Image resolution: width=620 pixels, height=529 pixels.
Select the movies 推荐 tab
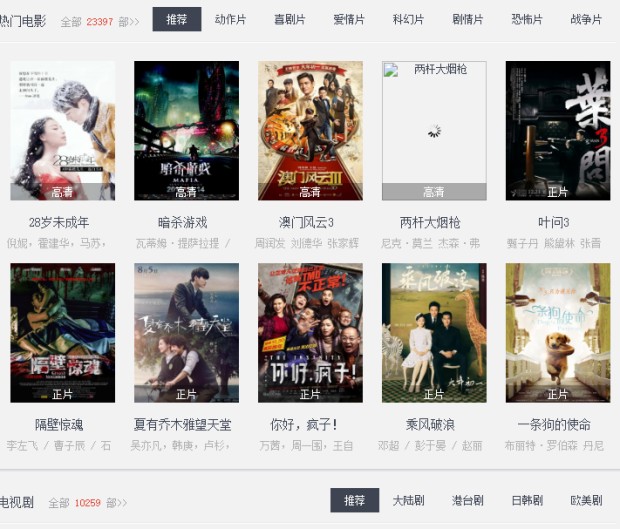[177, 19]
